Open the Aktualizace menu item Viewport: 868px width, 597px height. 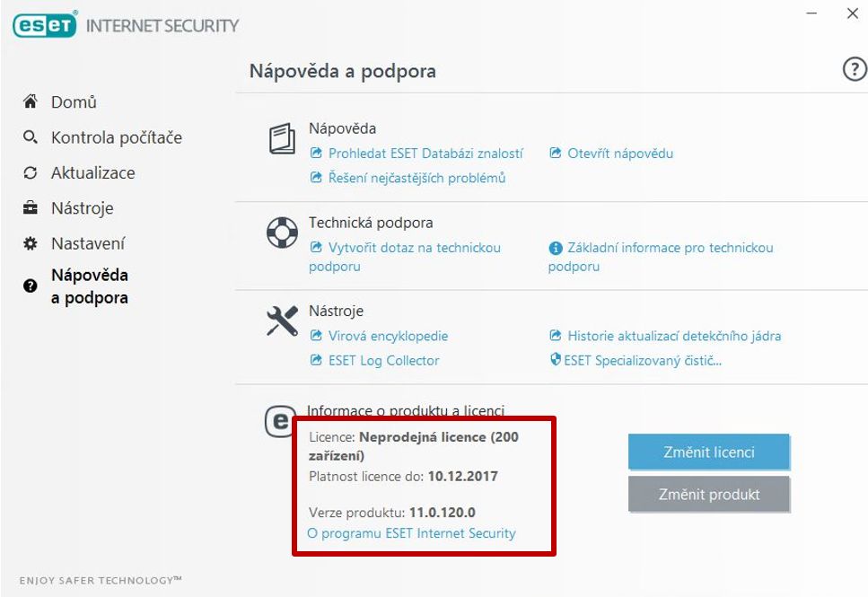(93, 172)
